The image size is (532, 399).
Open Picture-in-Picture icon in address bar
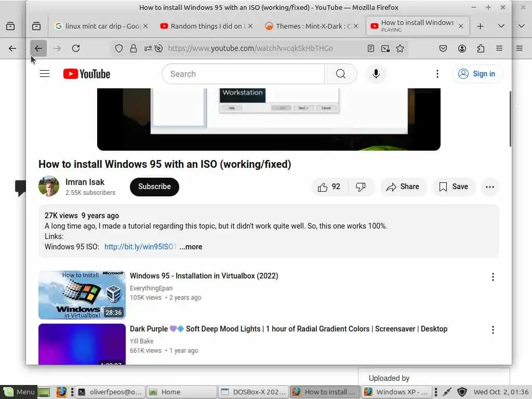tap(385, 48)
